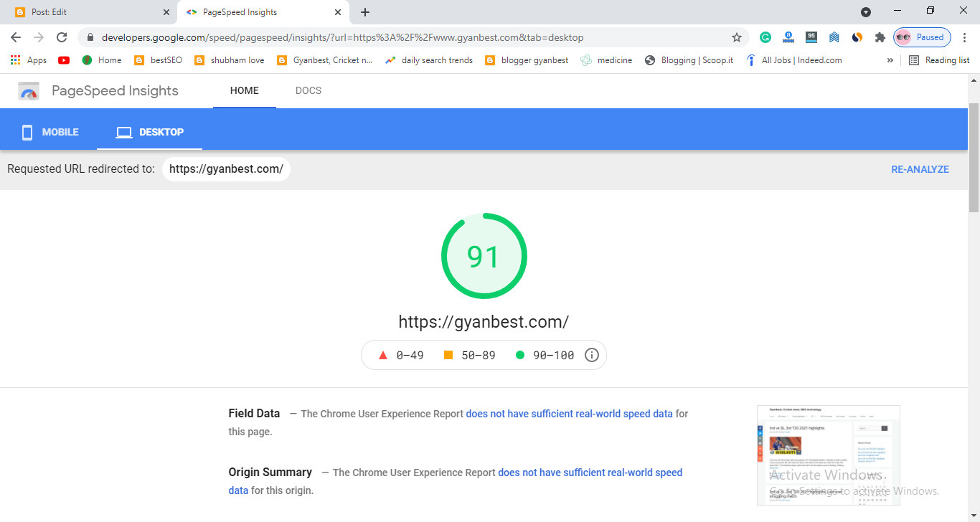Open the score scale info icon
Screen dimensions: 980x522
coord(592,355)
